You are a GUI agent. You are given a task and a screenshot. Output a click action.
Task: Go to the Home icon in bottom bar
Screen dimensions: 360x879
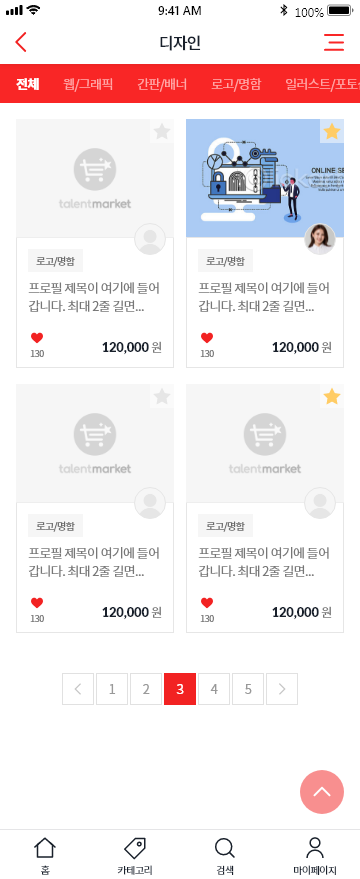[x=45, y=848]
